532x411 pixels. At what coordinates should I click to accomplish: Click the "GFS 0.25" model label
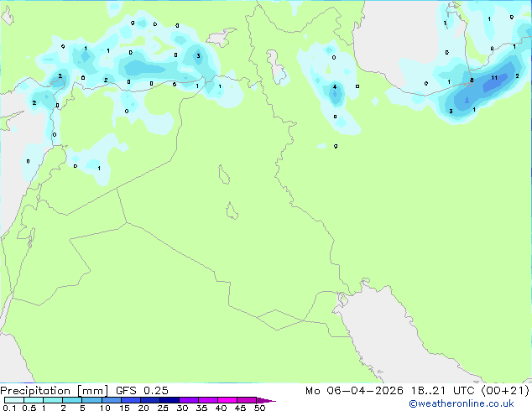142,390
